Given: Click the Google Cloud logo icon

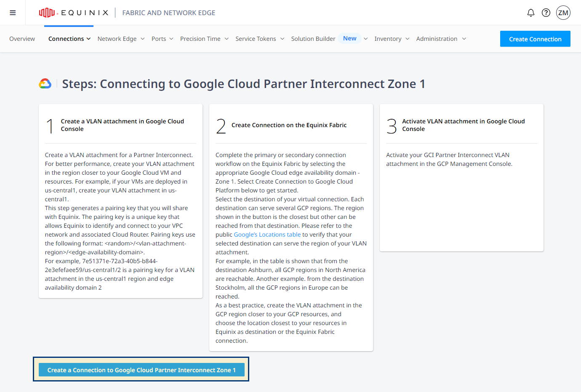Looking at the screenshot, I should pyautogui.click(x=45, y=83).
